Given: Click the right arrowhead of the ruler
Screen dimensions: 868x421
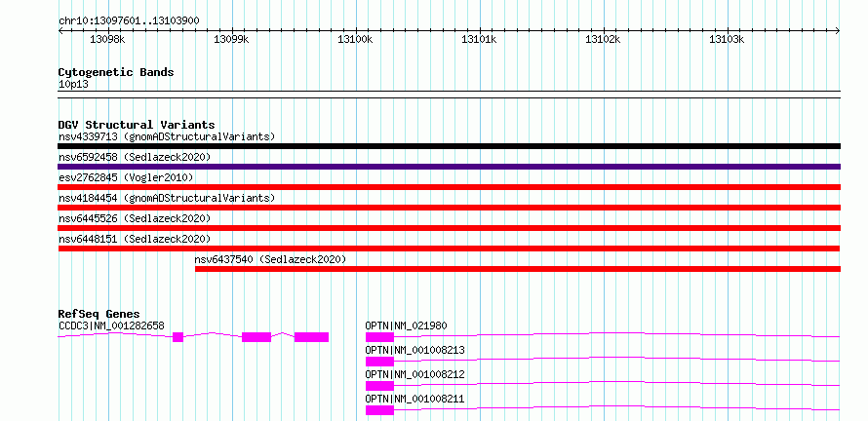Looking at the screenshot, I should point(838,31).
